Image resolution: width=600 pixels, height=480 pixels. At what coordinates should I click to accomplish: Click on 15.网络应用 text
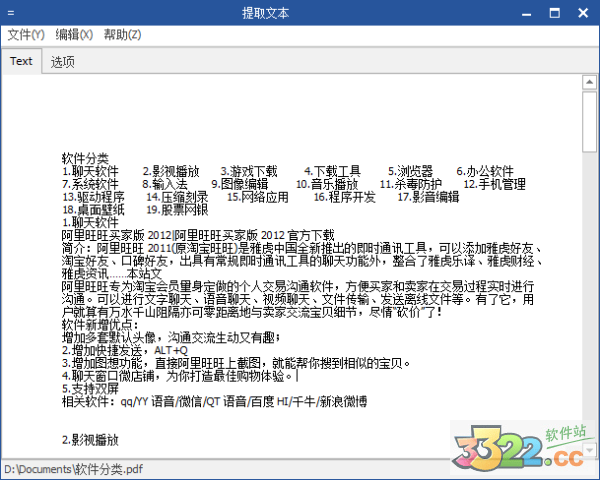(x=258, y=197)
